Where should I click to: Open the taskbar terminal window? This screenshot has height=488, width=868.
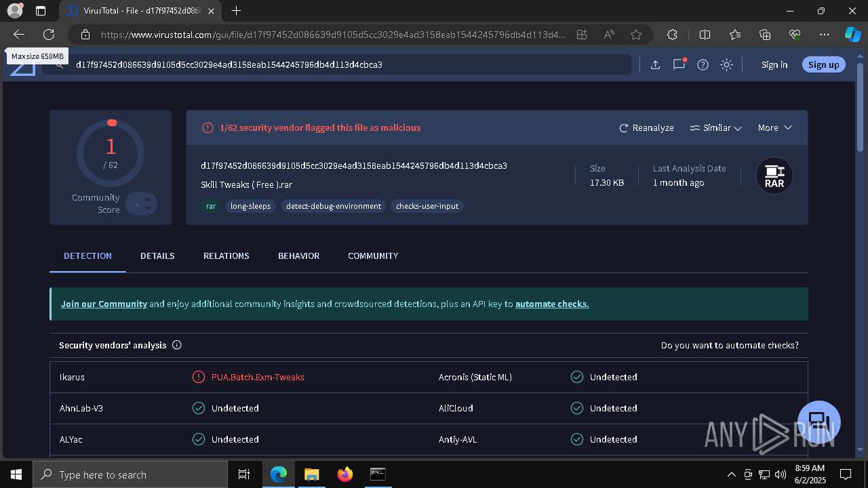click(378, 474)
